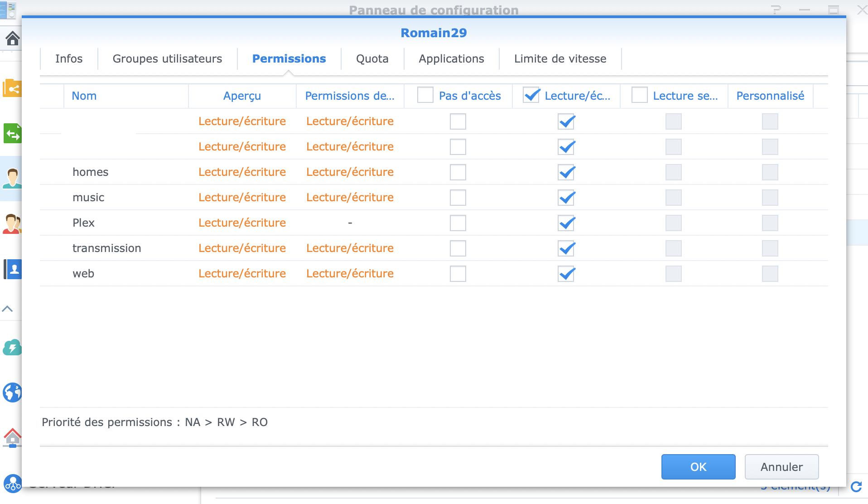Open the Group icon in sidebar
This screenshot has width=868, height=504.
pyautogui.click(x=12, y=223)
